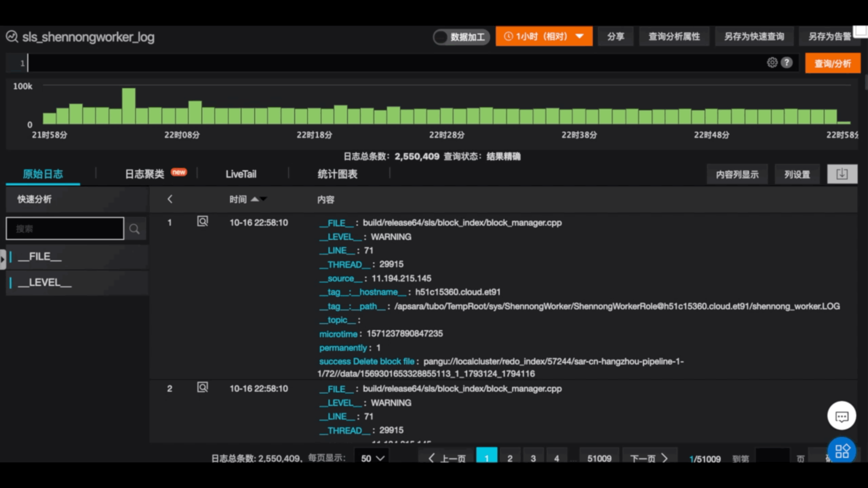Click the search magnifier in 快速分析 panel

pyautogui.click(x=135, y=228)
